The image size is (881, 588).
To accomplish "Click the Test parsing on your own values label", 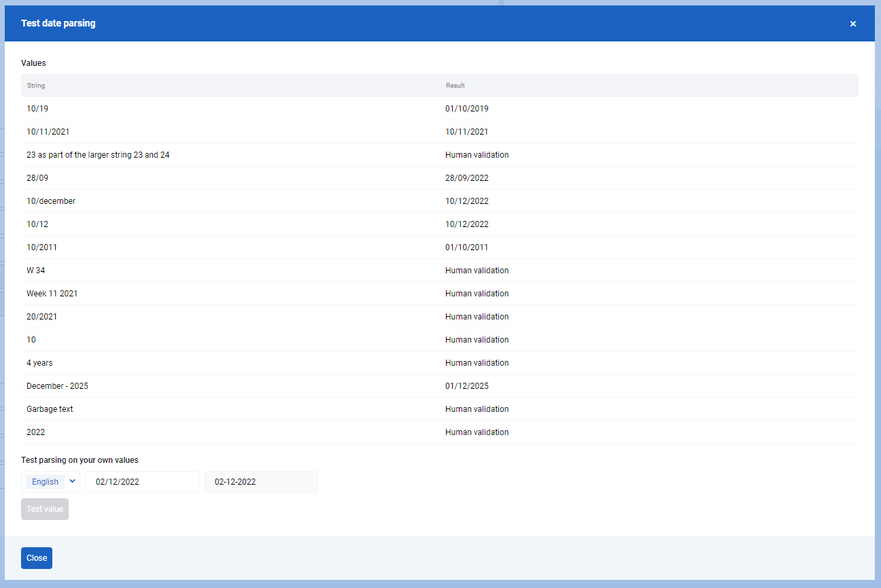I will [80, 460].
